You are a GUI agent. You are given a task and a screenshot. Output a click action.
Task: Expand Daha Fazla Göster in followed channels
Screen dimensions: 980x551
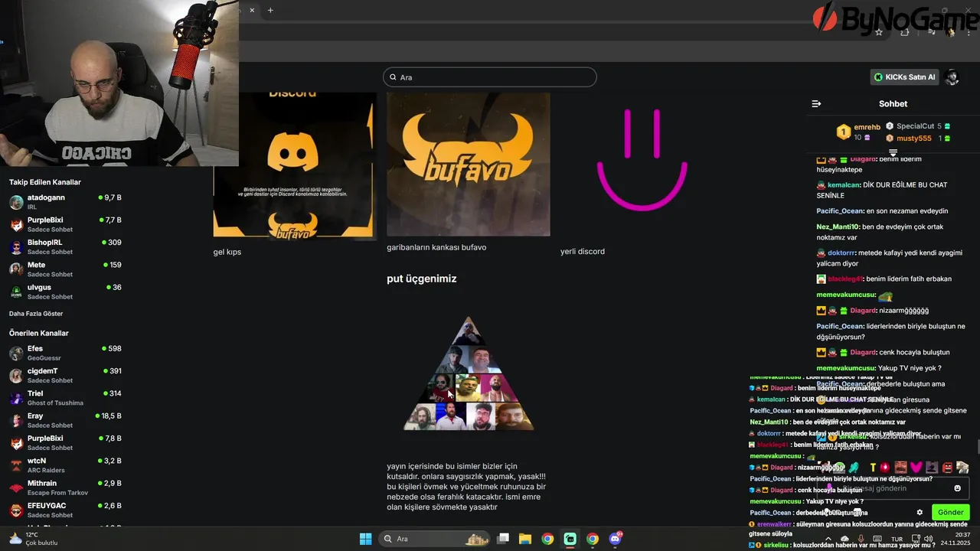coord(36,314)
